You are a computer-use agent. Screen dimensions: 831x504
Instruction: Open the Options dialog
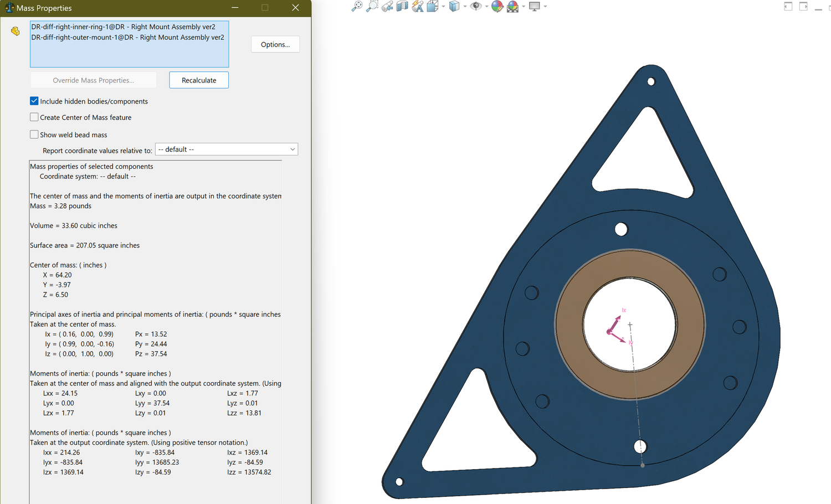275,44
